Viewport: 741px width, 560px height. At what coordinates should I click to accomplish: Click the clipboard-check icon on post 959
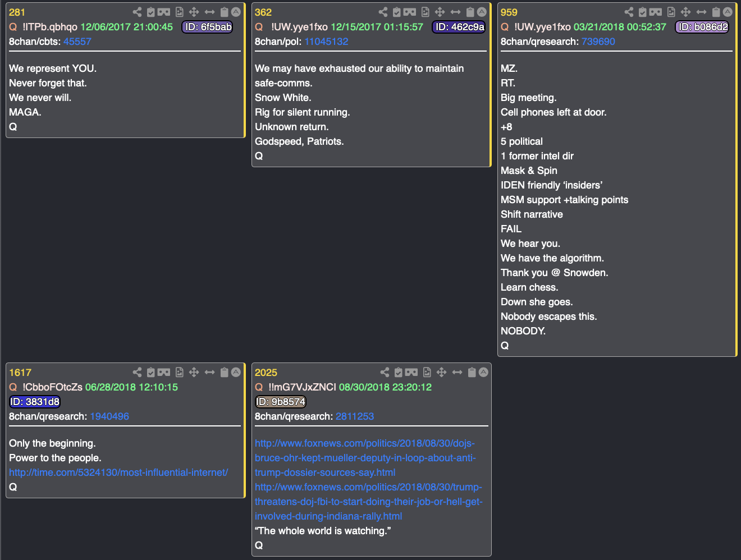(643, 12)
